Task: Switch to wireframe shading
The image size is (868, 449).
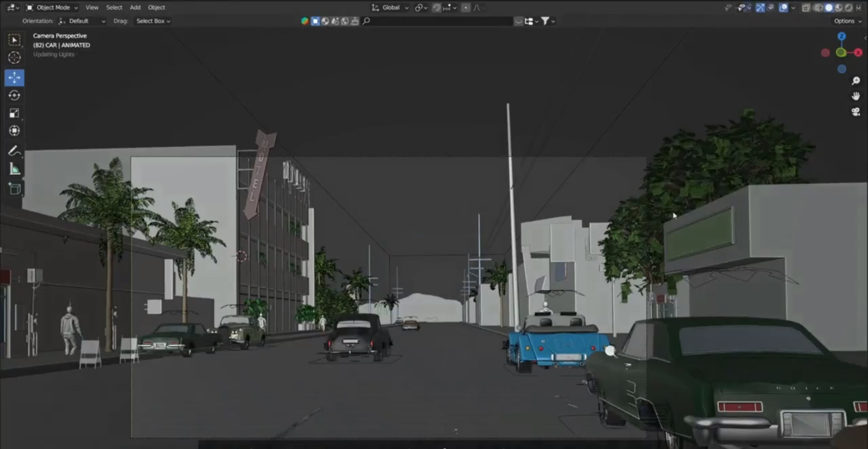Action: click(818, 7)
